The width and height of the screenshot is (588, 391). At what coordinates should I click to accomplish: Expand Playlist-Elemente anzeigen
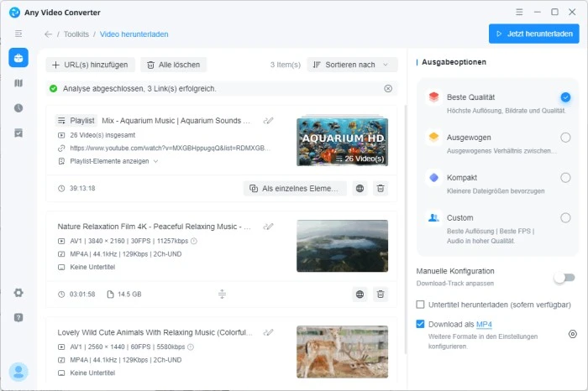coord(108,161)
